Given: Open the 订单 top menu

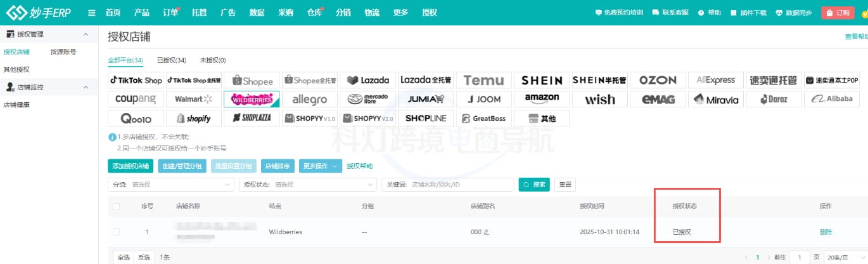Looking at the screenshot, I should tap(170, 13).
